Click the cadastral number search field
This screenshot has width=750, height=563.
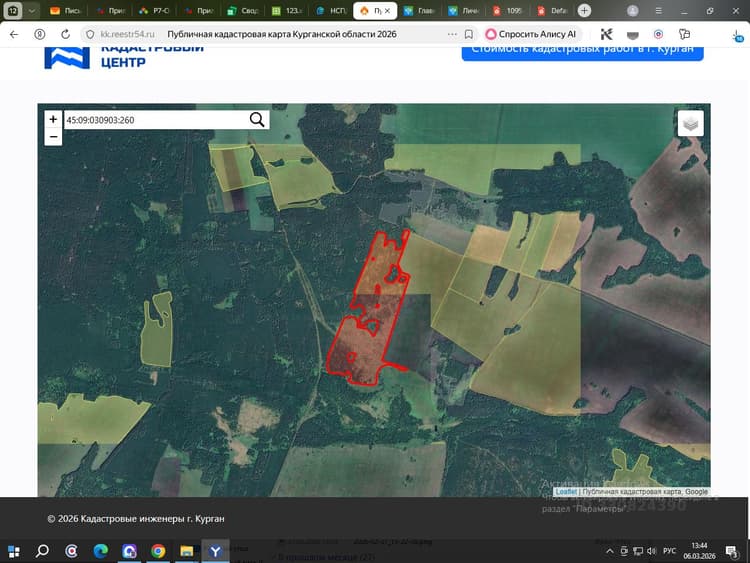tap(156, 120)
